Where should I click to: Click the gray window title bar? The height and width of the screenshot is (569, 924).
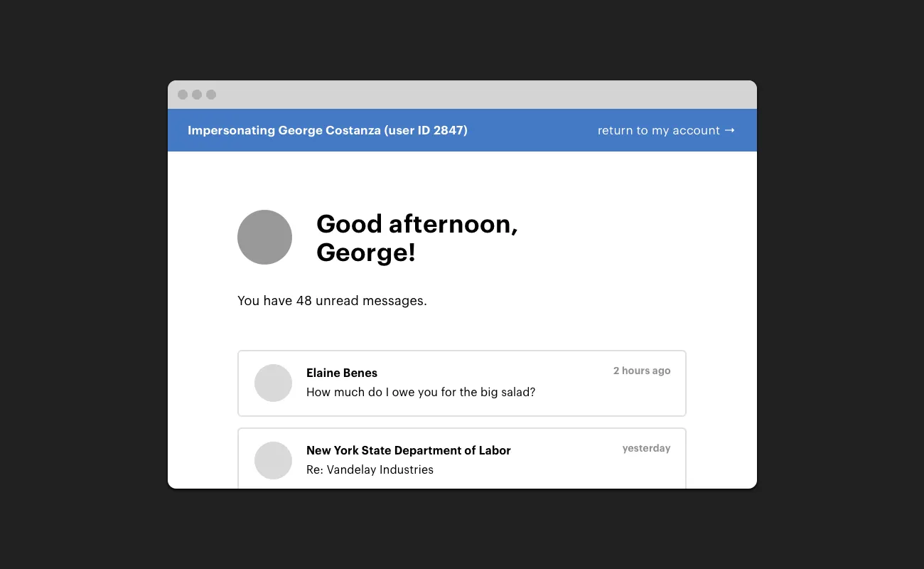point(462,95)
